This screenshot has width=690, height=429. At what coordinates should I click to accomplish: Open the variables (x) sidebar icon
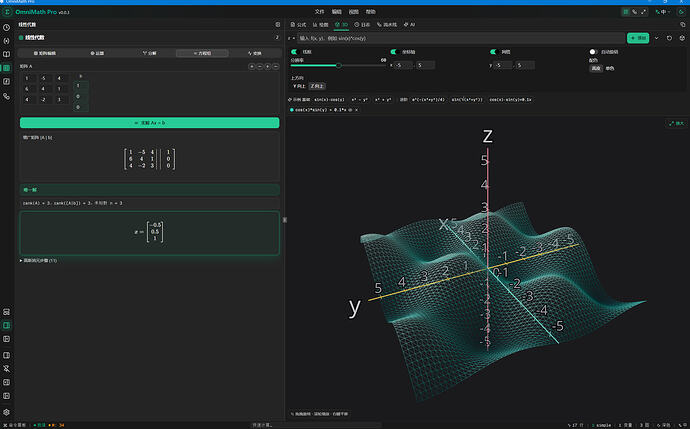(x=7, y=41)
